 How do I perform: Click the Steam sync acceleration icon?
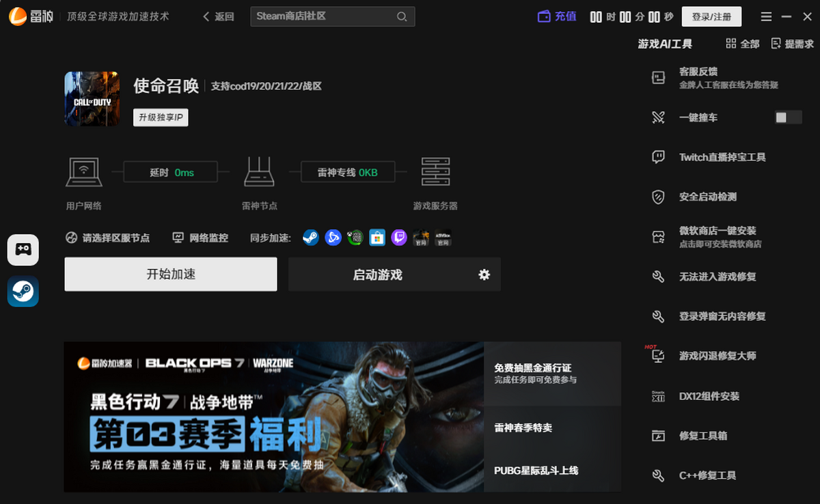[310, 238]
